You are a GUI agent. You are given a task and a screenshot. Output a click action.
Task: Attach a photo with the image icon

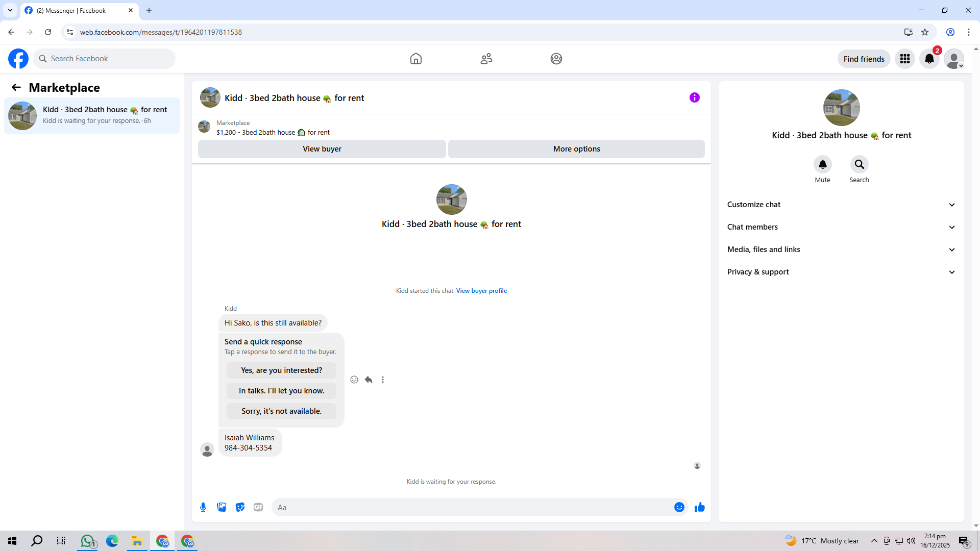tap(222, 507)
